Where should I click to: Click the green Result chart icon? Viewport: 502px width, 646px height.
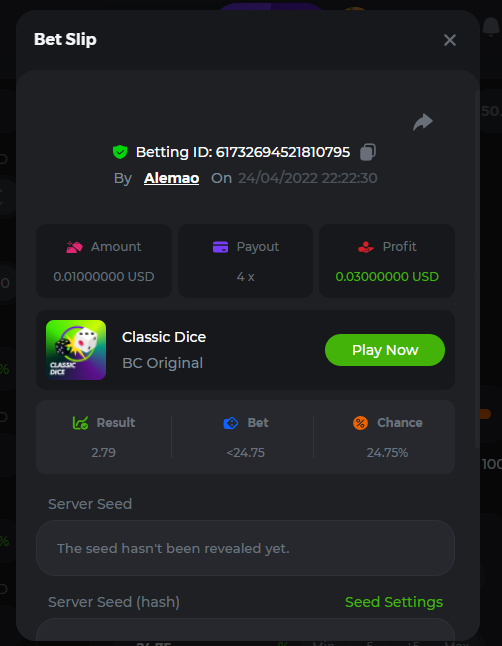[x=80, y=423]
